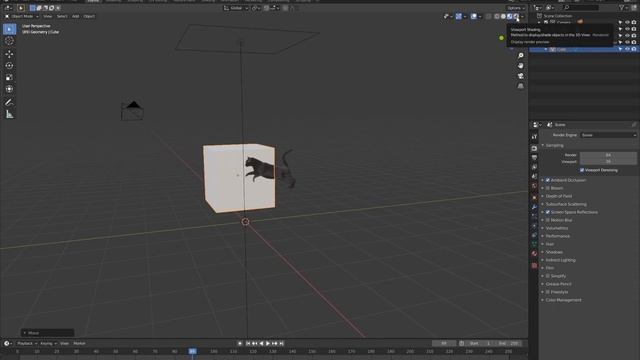
Task: Select the Rotate tool
Action: tap(9, 66)
